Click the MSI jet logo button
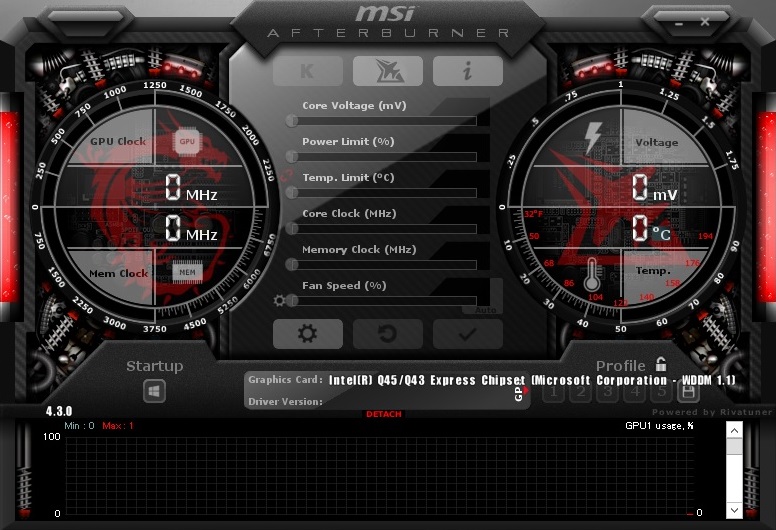This screenshot has width=776, height=530. [388, 71]
